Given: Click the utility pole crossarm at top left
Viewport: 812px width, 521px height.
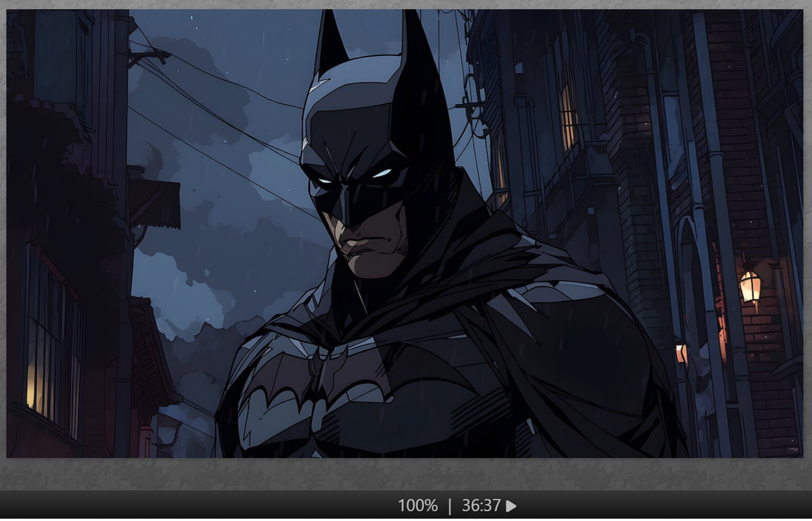Looking at the screenshot, I should point(149,57).
